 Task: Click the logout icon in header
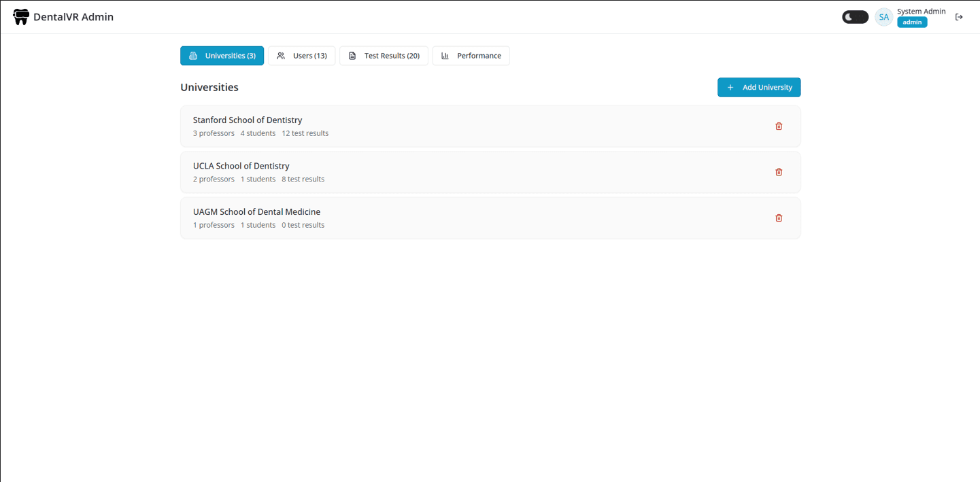(x=959, y=17)
